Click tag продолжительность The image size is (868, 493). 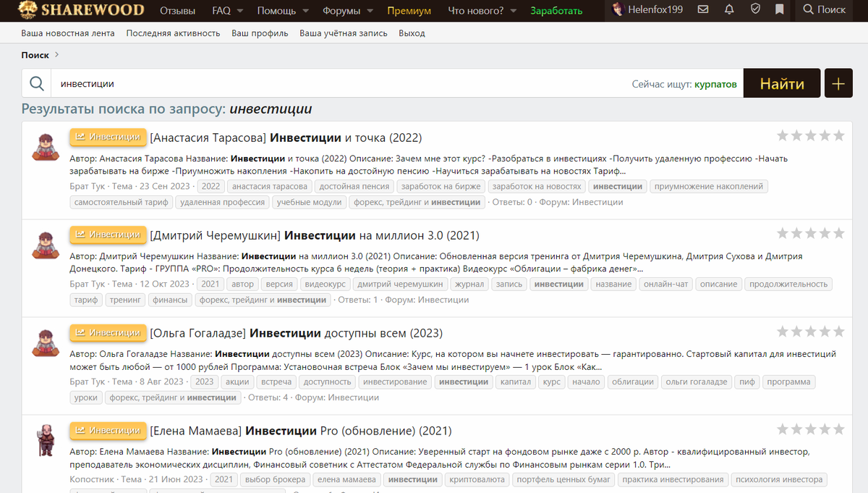click(x=788, y=284)
